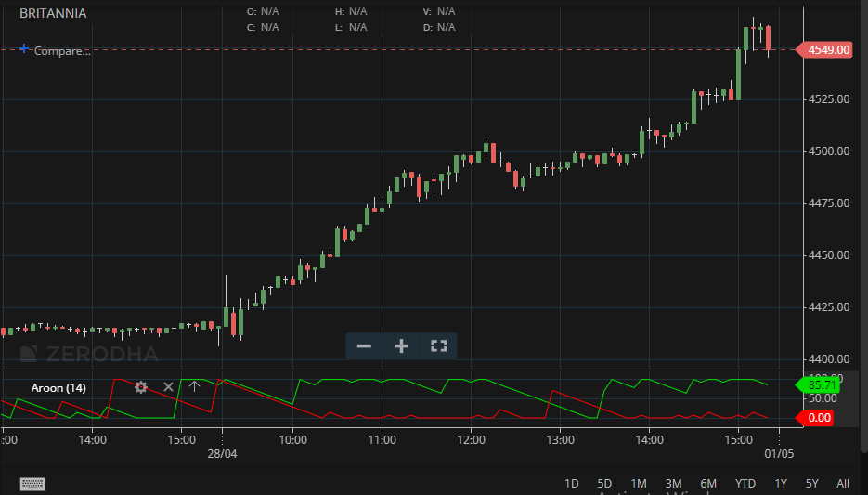Click the 4549.00 current price label
This screenshot has width=868, height=495.
[x=824, y=50]
